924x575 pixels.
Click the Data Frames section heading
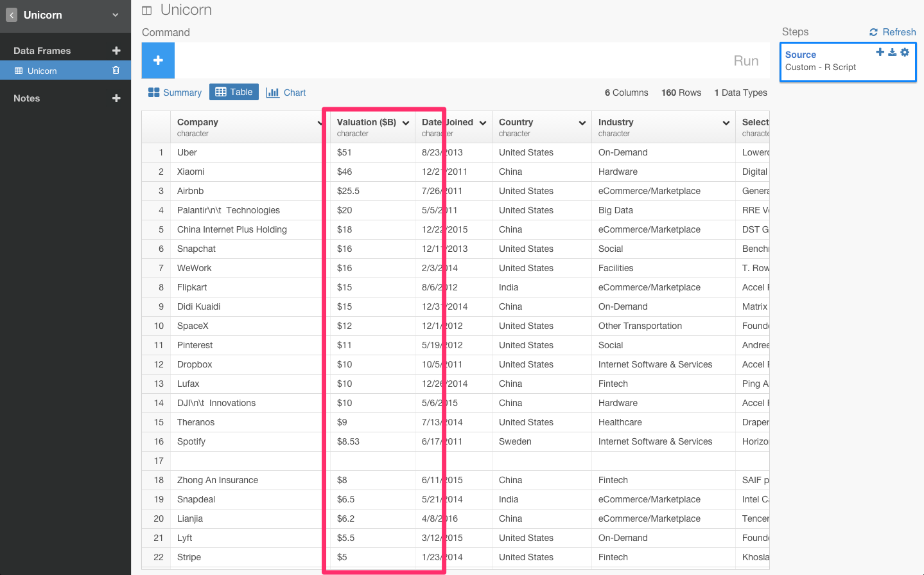click(x=42, y=51)
